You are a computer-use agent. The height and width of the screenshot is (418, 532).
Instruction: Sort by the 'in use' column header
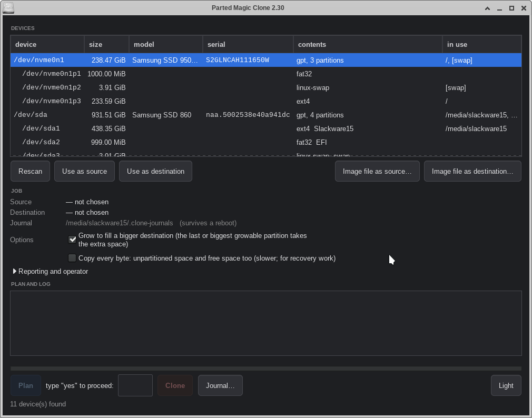(482, 44)
